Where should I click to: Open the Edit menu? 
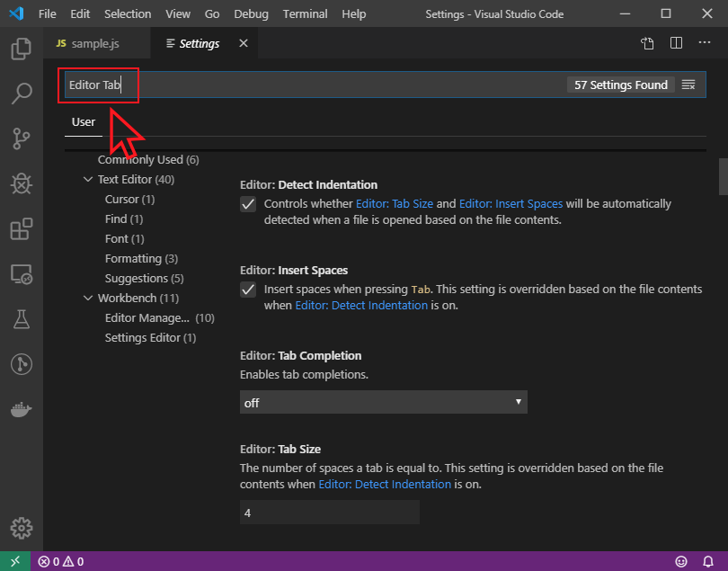pos(80,14)
